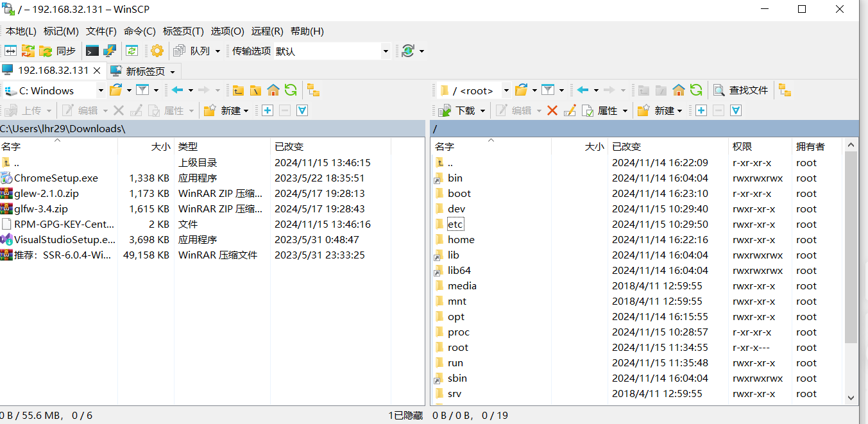Image resolution: width=868 pixels, height=424 pixels.
Task: Click the remote panel 新建 new button
Action: 656,110
